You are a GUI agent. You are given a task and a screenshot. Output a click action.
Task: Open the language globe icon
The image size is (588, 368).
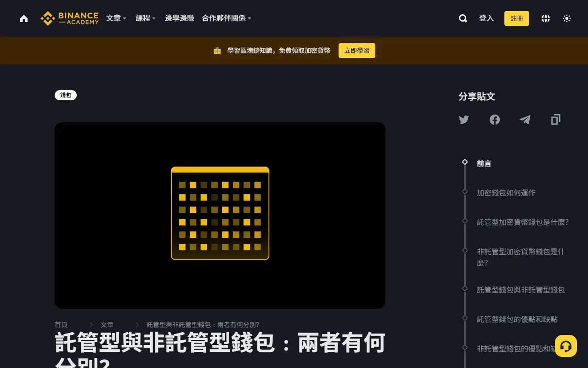546,18
